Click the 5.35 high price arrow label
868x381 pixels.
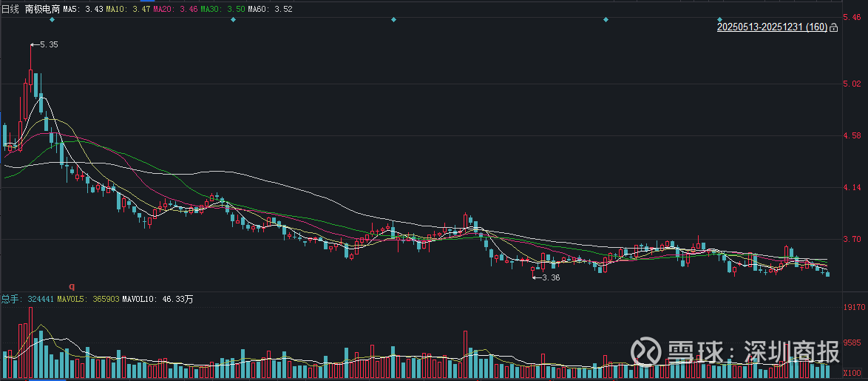click(x=46, y=45)
